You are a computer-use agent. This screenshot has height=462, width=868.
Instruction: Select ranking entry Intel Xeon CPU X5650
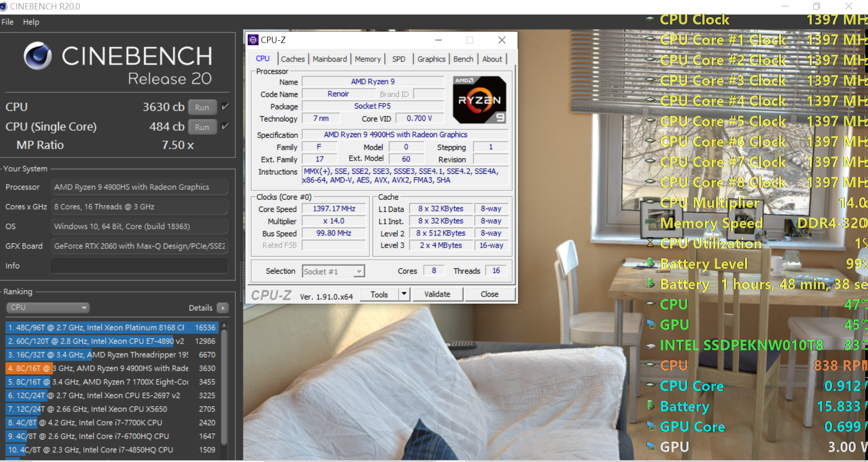click(x=112, y=409)
